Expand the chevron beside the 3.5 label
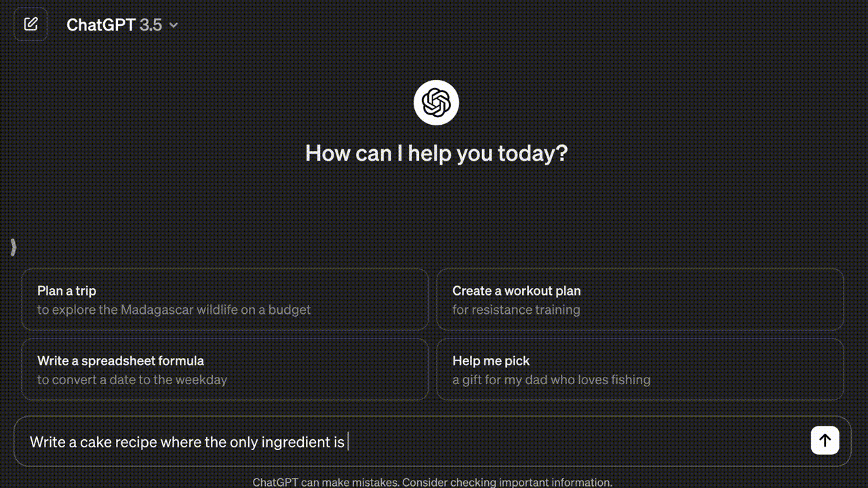868x488 pixels. [174, 25]
